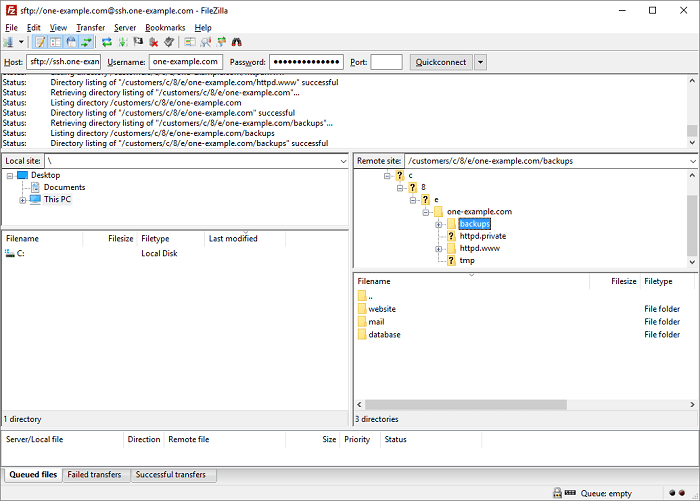Open the File menu
Viewport: 700px width, 501px height.
pos(11,28)
